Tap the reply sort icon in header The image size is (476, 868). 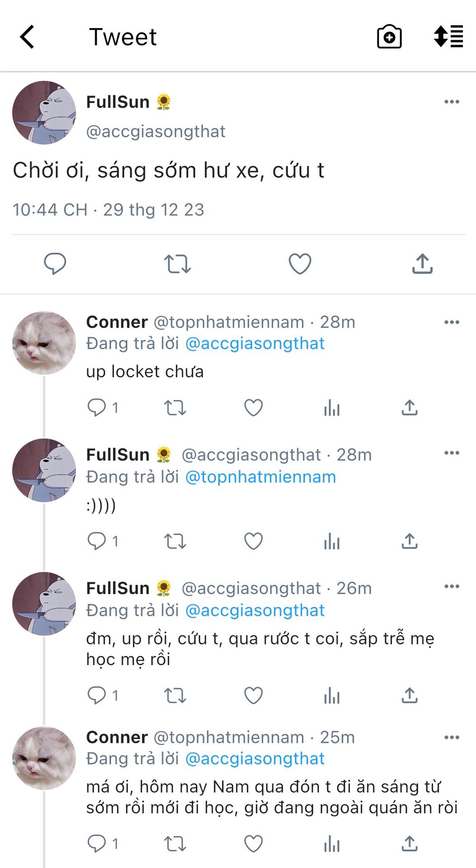448,37
